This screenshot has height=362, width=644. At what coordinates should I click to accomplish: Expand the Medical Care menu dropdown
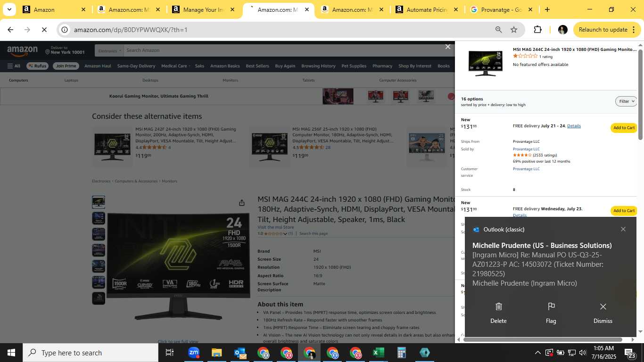pos(176,66)
